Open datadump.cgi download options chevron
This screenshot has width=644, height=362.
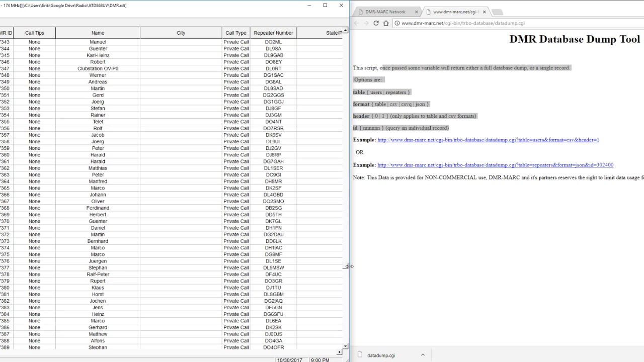pos(423,355)
